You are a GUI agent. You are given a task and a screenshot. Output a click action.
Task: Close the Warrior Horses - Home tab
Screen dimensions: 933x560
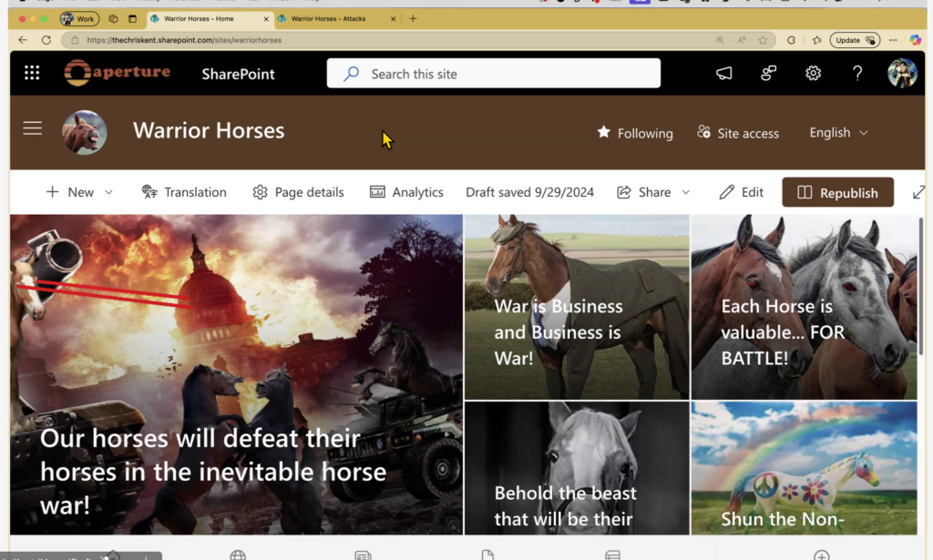pyautogui.click(x=266, y=19)
